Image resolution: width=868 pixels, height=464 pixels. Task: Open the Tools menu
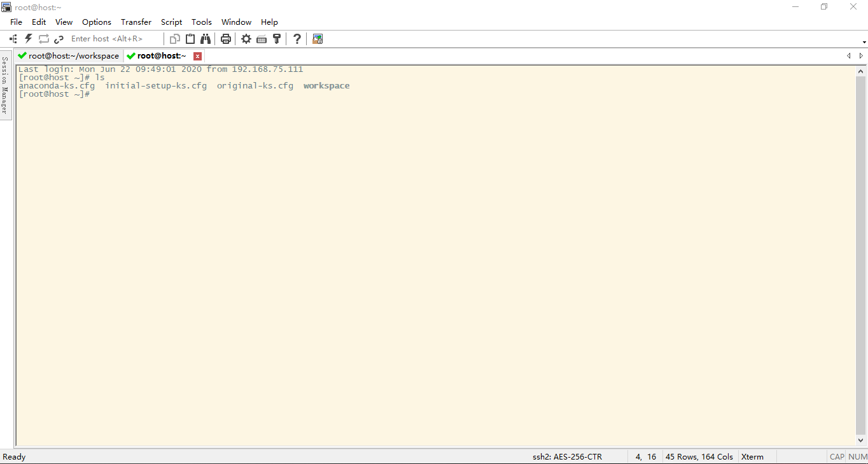202,22
